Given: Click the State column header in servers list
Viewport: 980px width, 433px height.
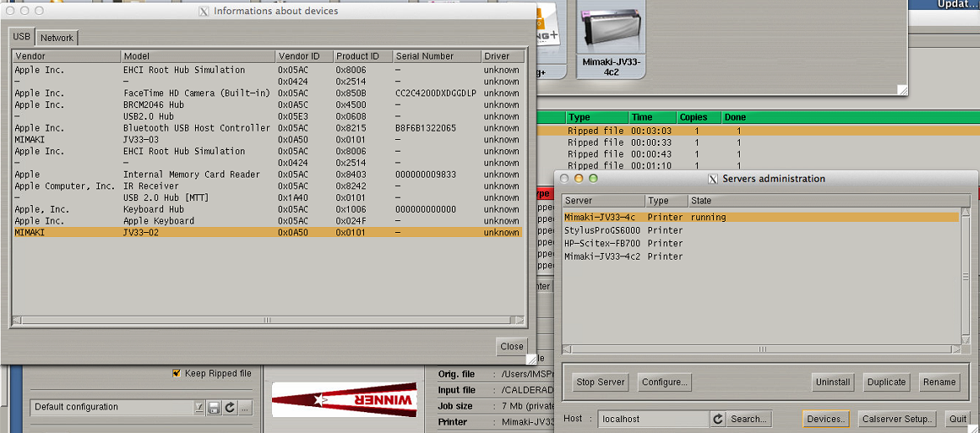Looking at the screenshot, I should pos(829,201).
